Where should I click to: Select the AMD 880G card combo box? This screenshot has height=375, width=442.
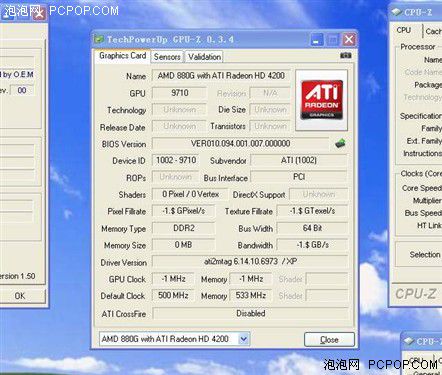(174, 339)
